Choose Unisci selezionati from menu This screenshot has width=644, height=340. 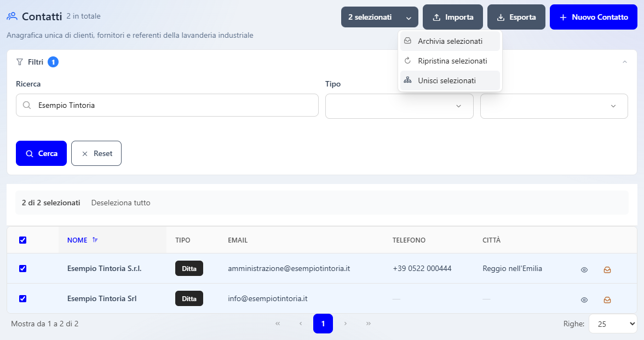450,80
